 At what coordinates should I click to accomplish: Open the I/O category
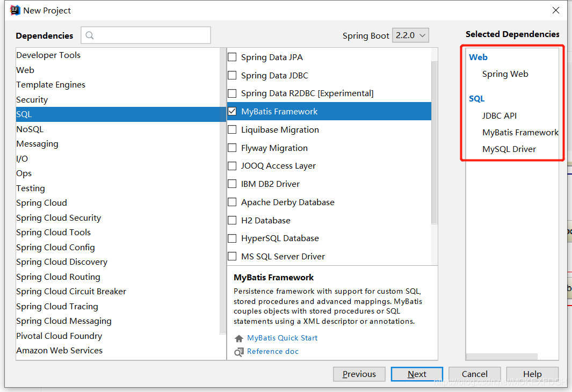pyautogui.click(x=119, y=158)
